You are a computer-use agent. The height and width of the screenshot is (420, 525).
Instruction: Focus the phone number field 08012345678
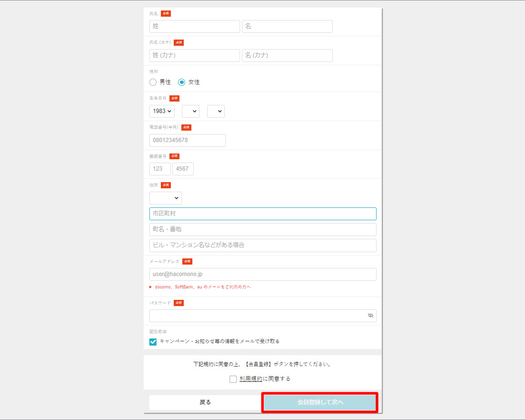[188, 140]
